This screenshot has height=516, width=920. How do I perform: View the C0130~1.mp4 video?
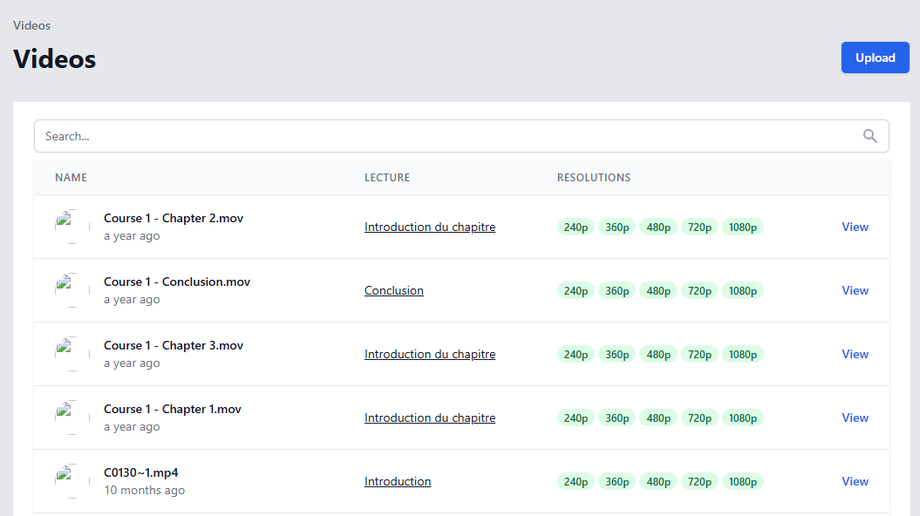[x=855, y=481]
